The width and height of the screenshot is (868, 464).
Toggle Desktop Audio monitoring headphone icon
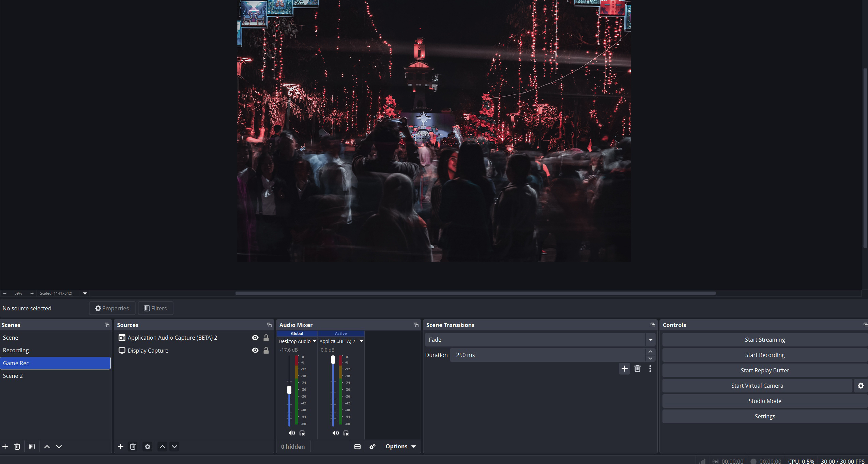click(302, 433)
